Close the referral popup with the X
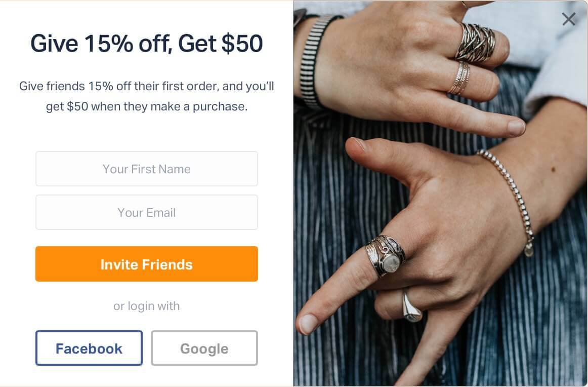This screenshot has width=588, height=387. click(x=569, y=19)
